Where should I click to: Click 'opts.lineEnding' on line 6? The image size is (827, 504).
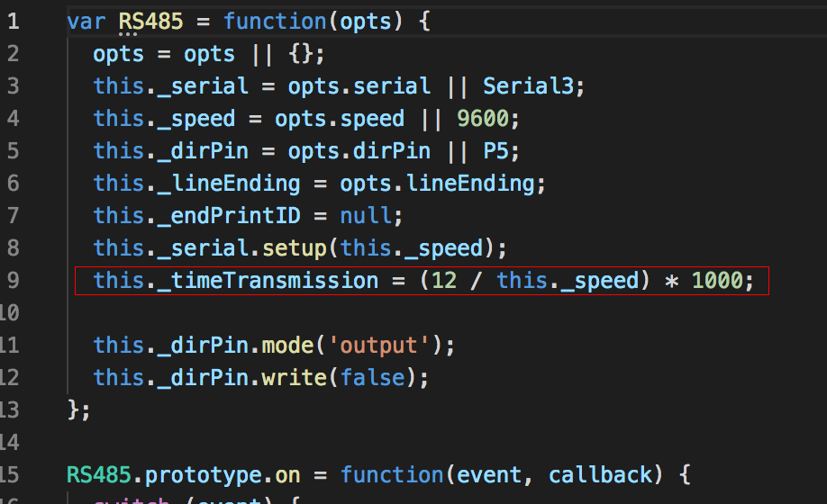click(x=437, y=184)
